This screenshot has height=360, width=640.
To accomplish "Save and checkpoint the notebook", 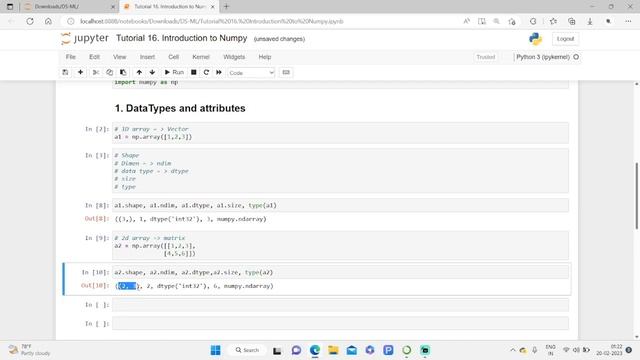I will pos(65,72).
